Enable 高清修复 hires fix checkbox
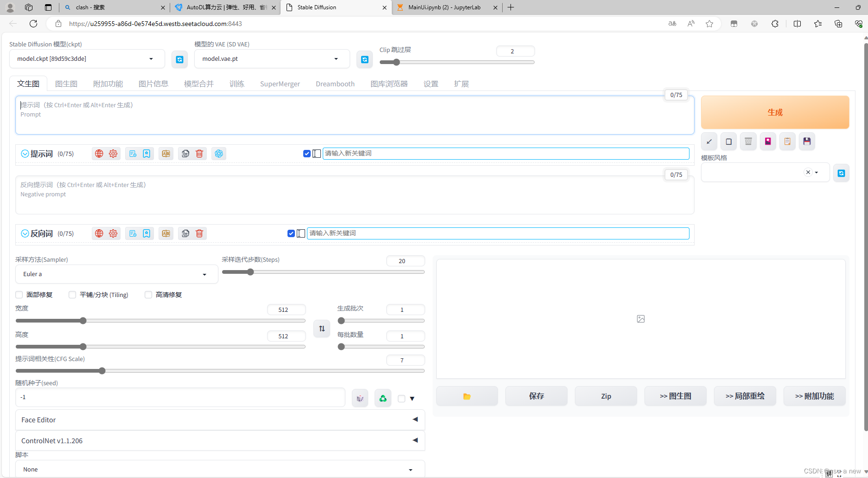 tap(148, 295)
